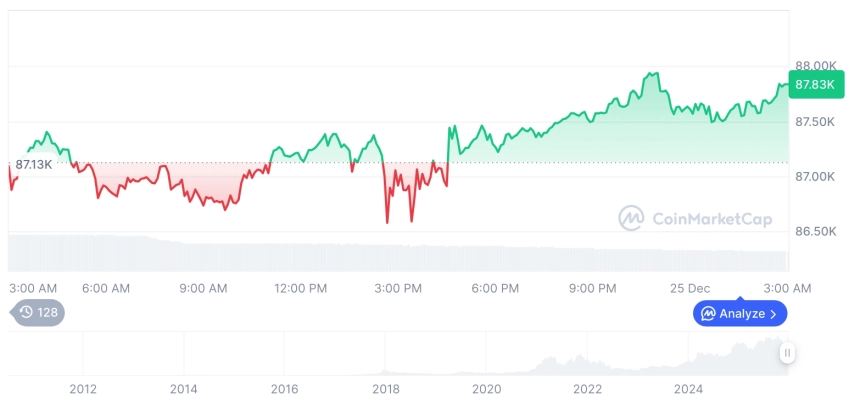Jump to 2016 in the overview navigator

tap(284, 388)
